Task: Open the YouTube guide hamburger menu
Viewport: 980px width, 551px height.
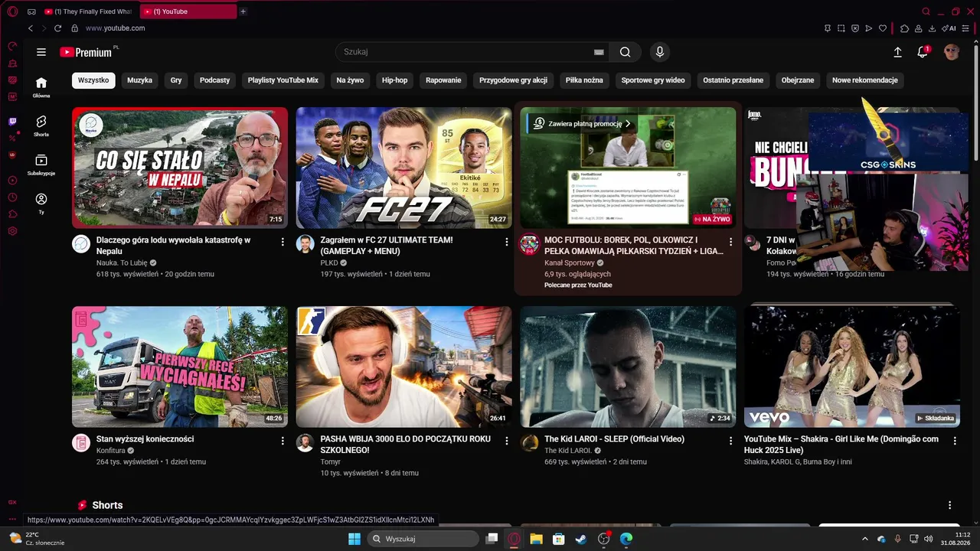Action: pyautogui.click(x=41, y=52)
